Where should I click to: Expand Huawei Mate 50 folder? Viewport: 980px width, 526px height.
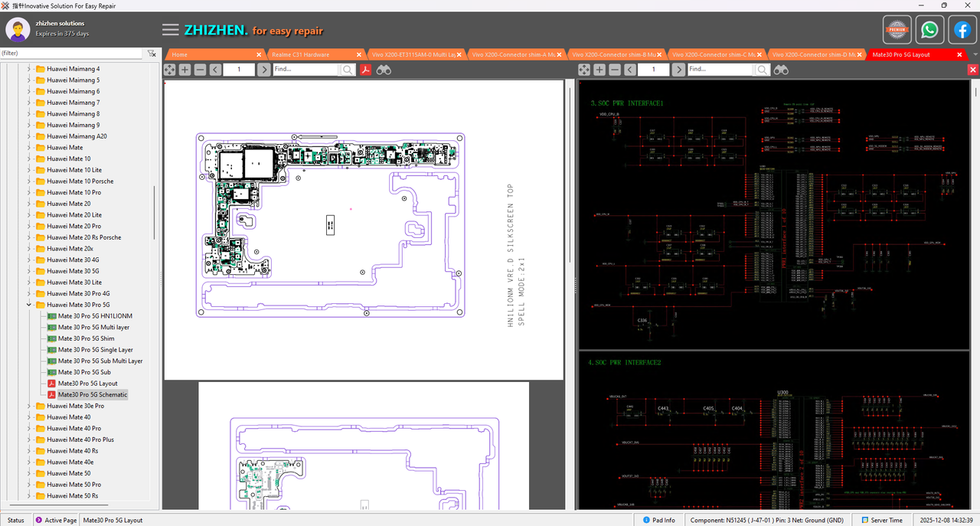29,473
